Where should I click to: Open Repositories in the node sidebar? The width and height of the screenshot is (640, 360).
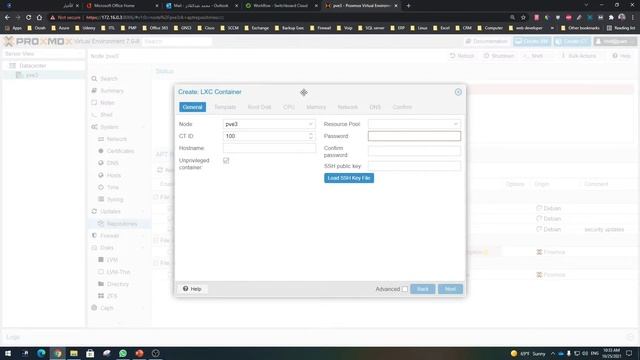click(x=122, y=224)
